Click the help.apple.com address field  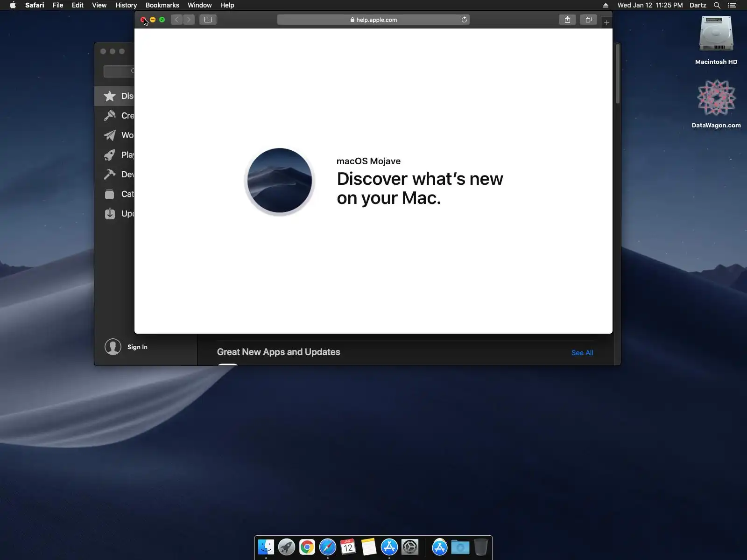373,20
